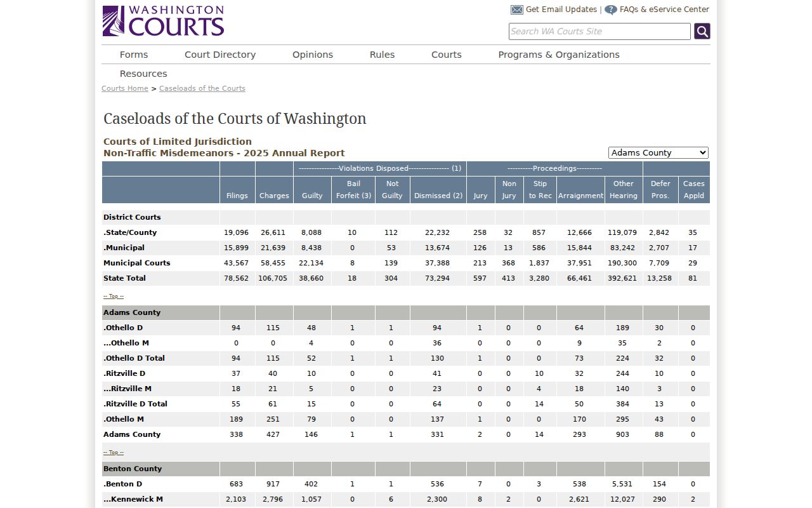This screenshot has height=508, width=812.
Task: Open the Forms menu
Action: click(134, 55)
